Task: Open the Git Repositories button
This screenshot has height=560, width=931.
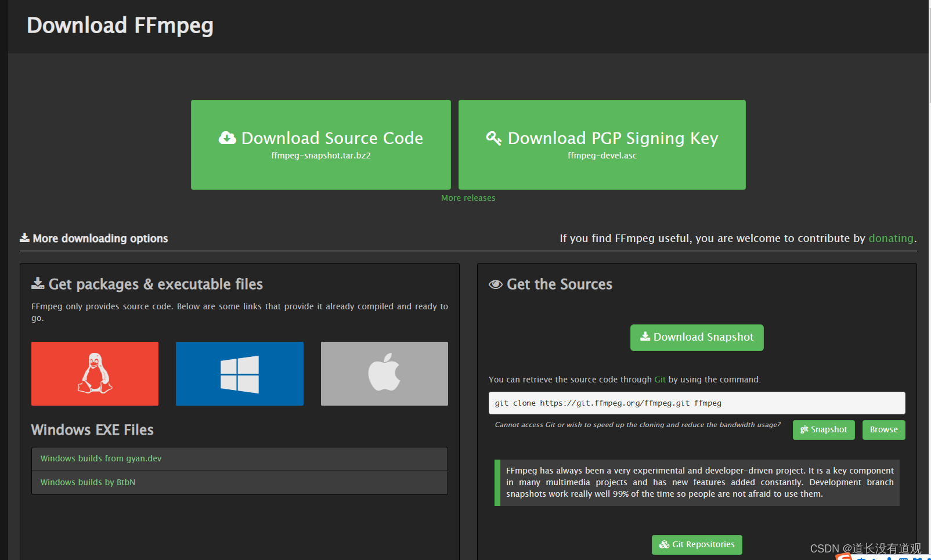Action: pos(697,545)
